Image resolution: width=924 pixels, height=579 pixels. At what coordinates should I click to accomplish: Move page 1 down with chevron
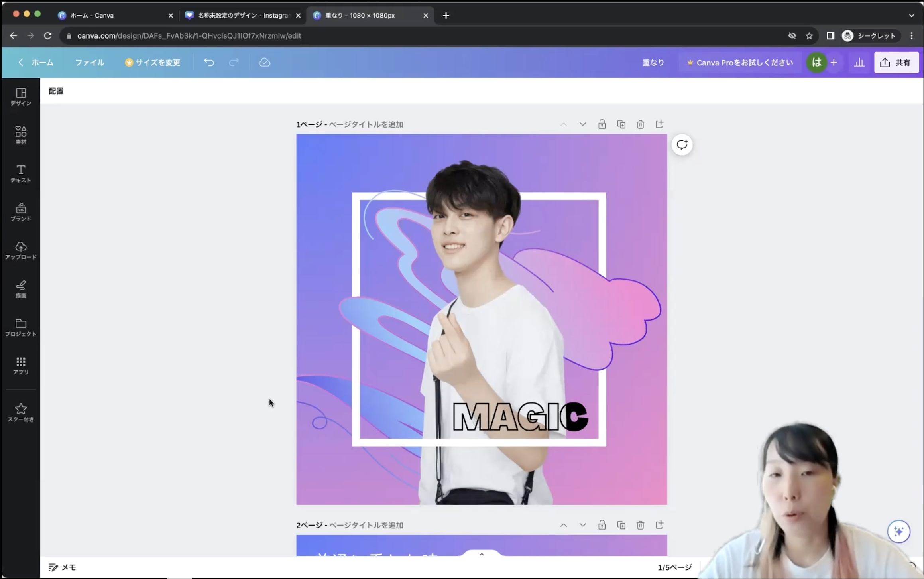click(583, 124)
